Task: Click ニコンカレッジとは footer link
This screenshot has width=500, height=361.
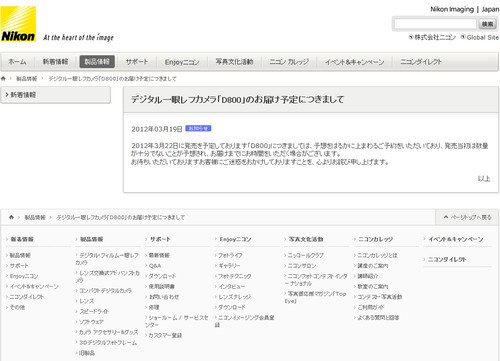Action: [377, 255]
